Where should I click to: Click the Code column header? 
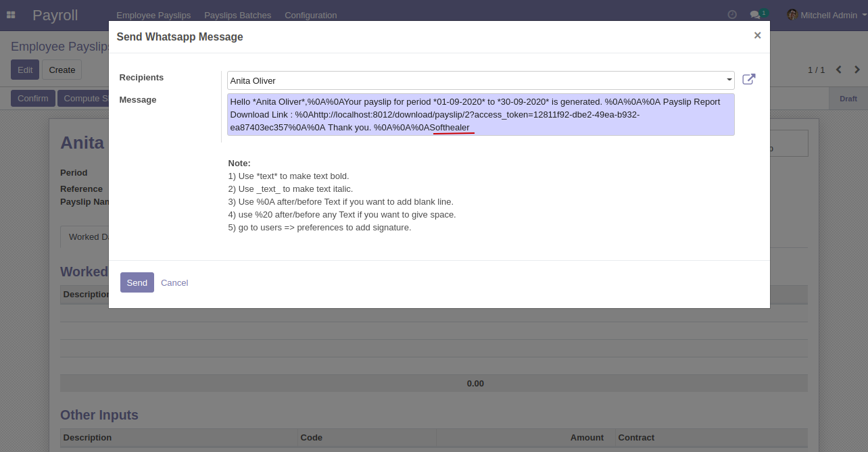point(311,437)
